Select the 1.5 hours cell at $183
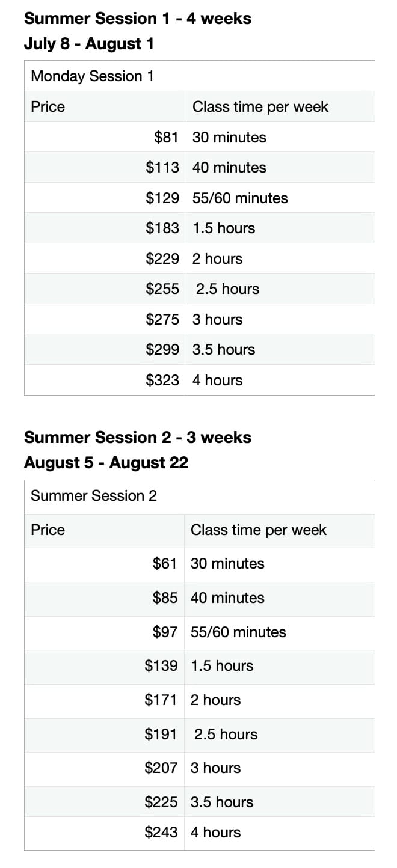 coord(224,228)
